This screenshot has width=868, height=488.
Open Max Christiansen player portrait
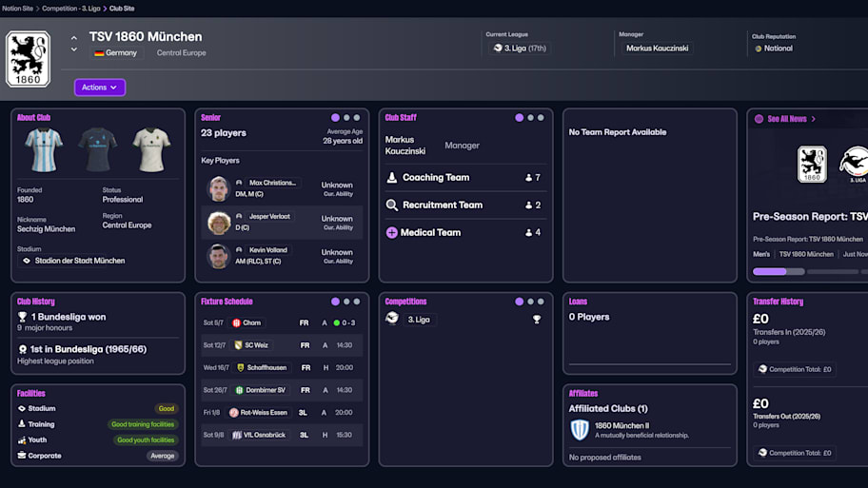pos(219,188)
